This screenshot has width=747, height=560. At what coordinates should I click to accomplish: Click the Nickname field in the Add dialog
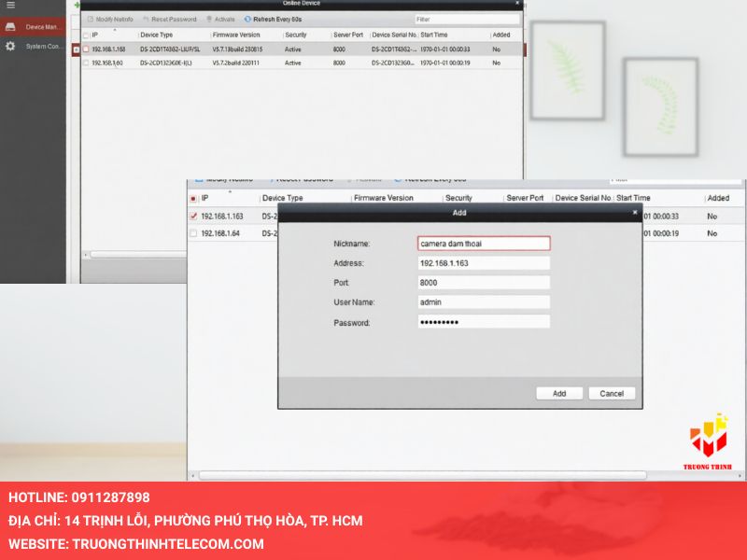point(484,244)
